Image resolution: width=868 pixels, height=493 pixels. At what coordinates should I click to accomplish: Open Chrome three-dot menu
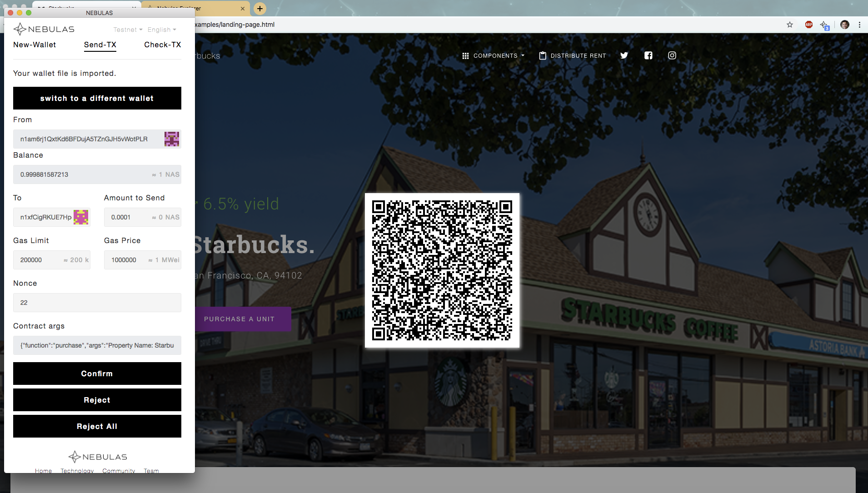[x=859, y=25]
